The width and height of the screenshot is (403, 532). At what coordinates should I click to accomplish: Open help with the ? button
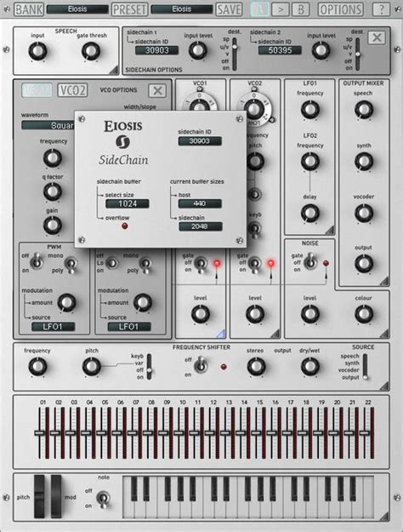click(x=381, y=9)
